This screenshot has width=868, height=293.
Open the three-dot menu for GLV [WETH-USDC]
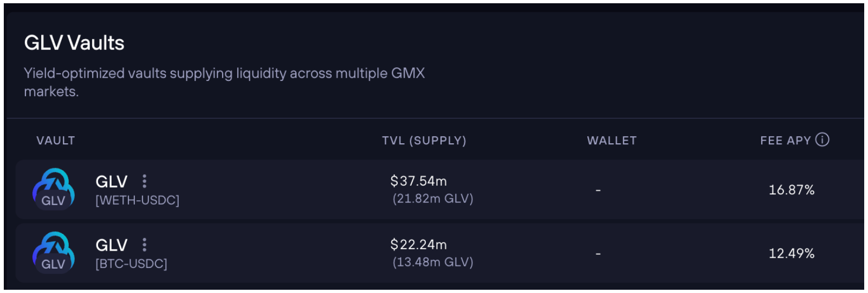coord(144,181)
